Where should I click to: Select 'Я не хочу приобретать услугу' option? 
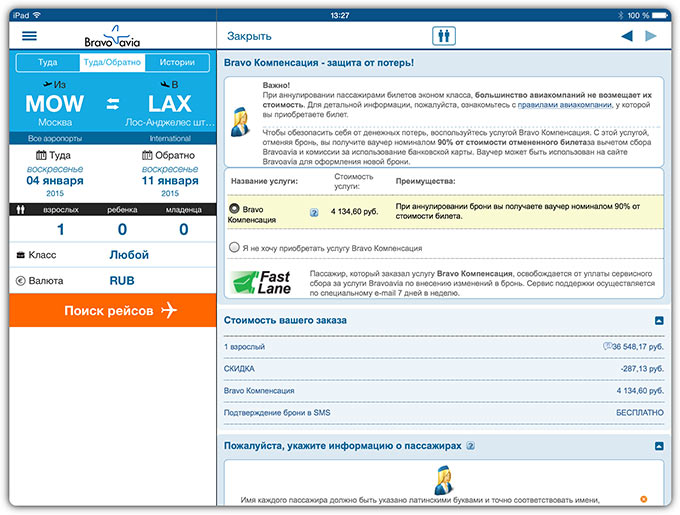click(x=234, y=248)
